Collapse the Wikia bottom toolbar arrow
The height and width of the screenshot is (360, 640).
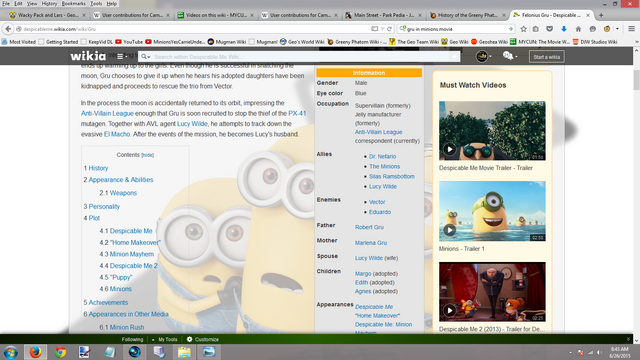tap(628, 339)
